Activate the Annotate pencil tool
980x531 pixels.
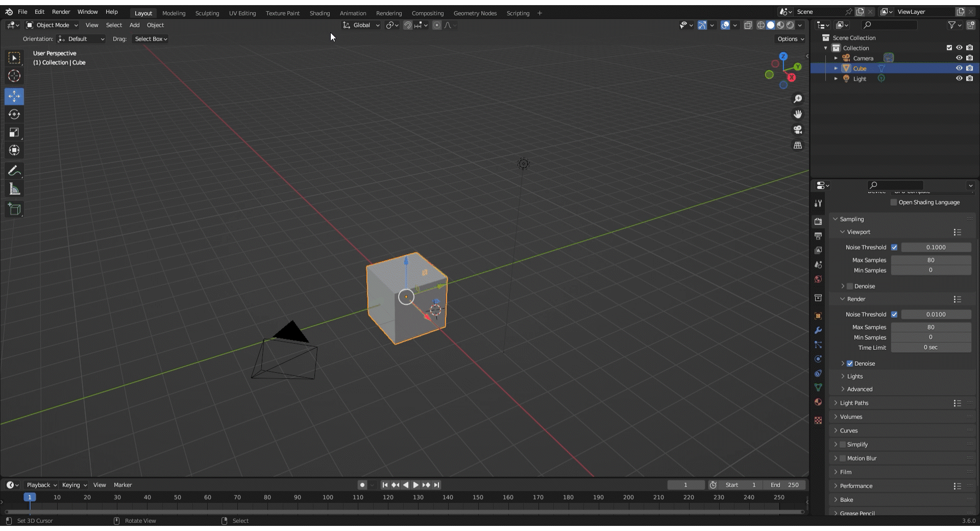click(x=14, y=171)
